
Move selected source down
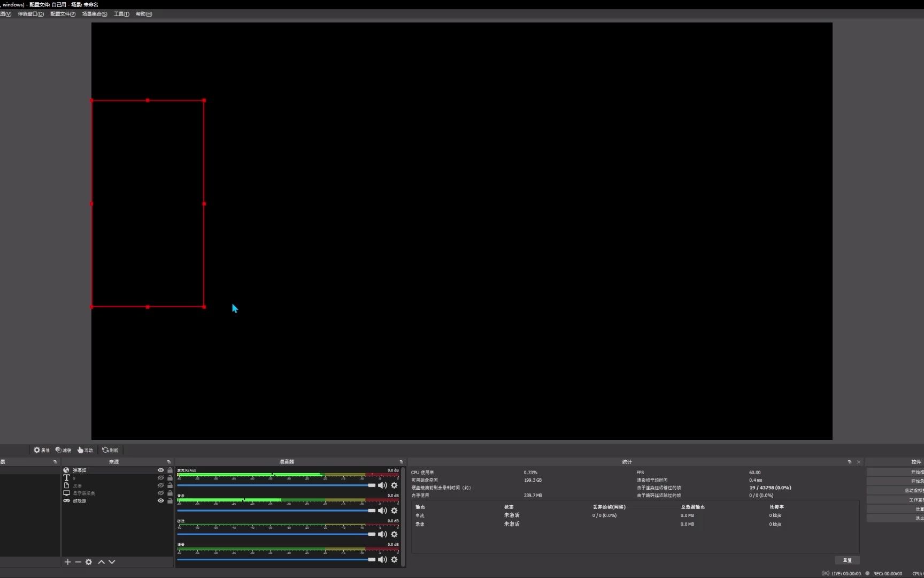click(x=112, y=562)
